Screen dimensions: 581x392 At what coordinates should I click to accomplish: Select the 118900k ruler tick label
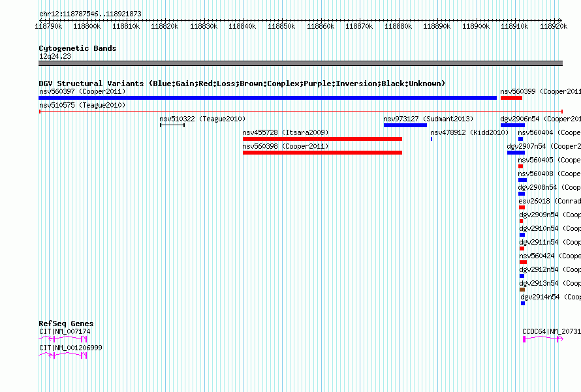(476, 26)
